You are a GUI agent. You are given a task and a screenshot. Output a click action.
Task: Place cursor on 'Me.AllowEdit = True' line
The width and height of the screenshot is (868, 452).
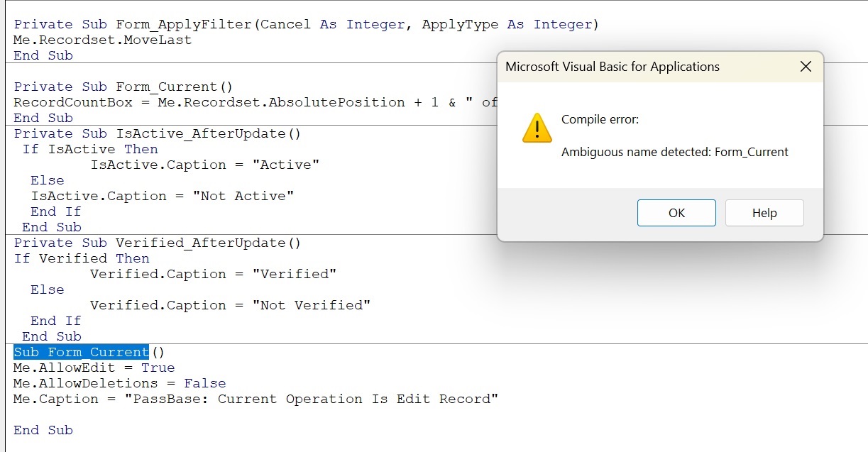[x=94, y=368]
